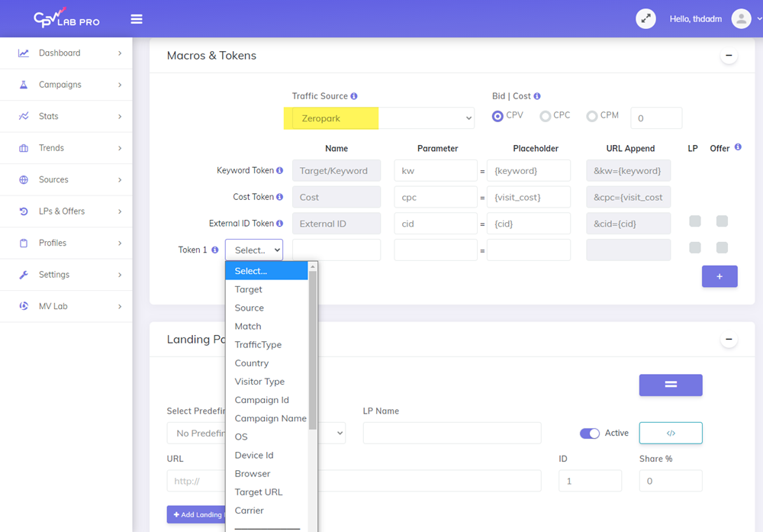Click the Hello, thdadm greeting
The height and width of the screenshot is (532, 763).
[x=695, y=19]
